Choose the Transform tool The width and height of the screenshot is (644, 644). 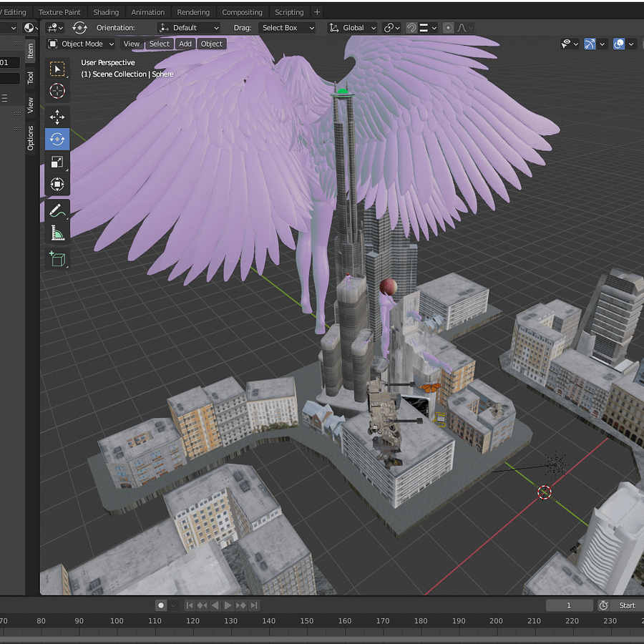[57, 184]
